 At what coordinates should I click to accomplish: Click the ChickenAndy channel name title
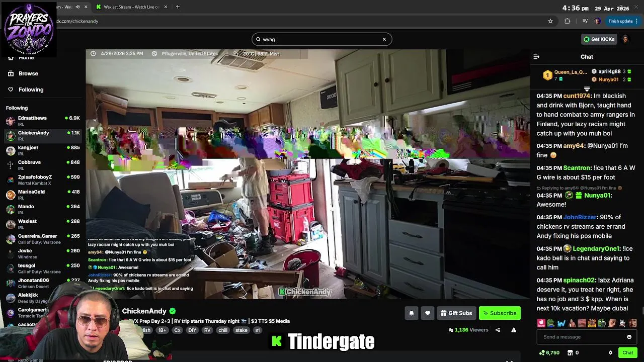tap(144, 311)
